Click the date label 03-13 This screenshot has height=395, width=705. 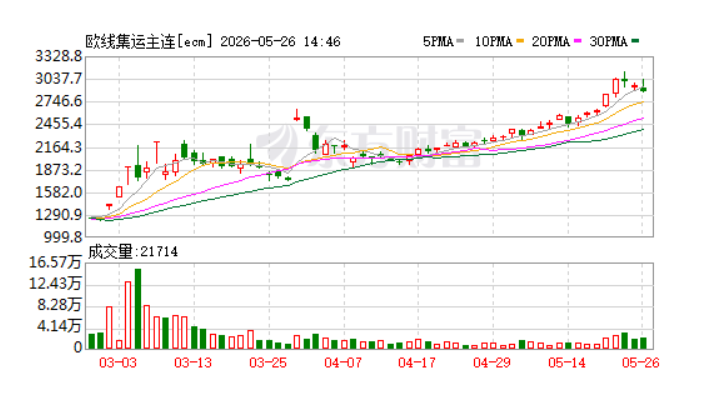[x=193, y=363]
